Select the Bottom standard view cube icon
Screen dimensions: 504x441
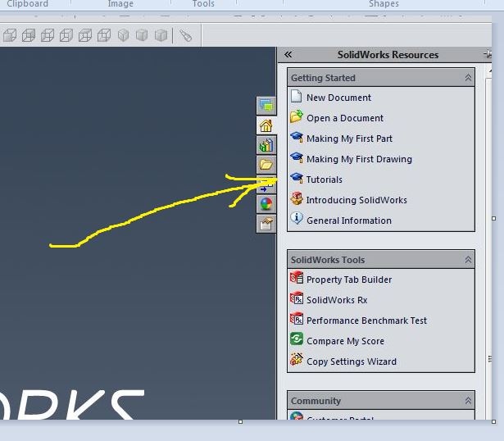[x=104, y=35]
